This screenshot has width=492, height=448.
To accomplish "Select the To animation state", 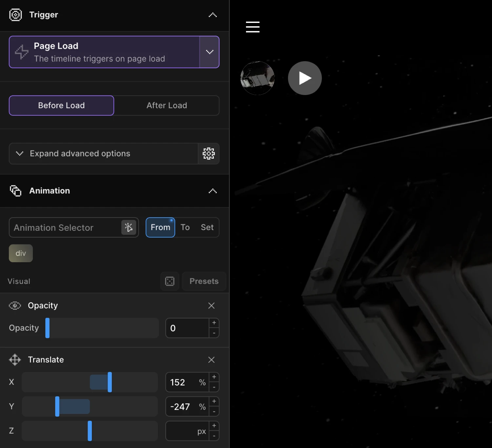I will pyautogui.click(x=185, y=227).
